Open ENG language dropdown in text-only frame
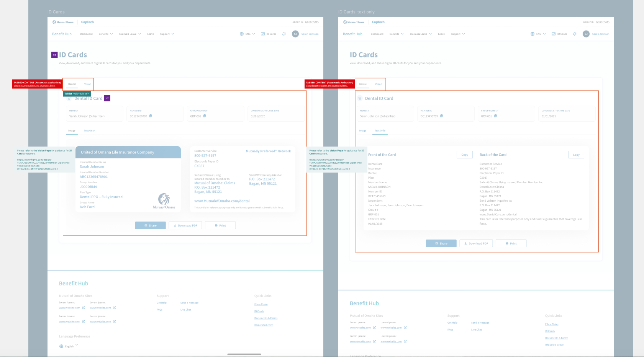644x357 pixels. [x=541, y=34]
